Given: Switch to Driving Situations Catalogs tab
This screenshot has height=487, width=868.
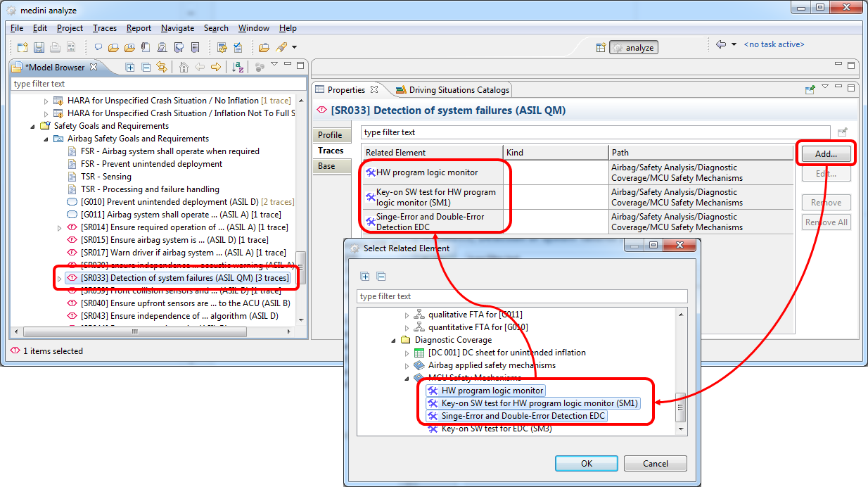Looking at the screenshot, I should tap(452, 90).
